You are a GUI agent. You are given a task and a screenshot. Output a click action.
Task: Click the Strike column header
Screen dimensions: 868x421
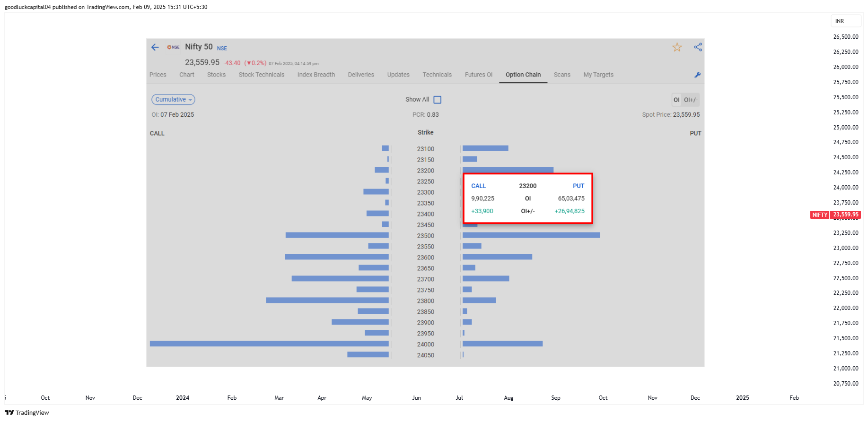425,133
